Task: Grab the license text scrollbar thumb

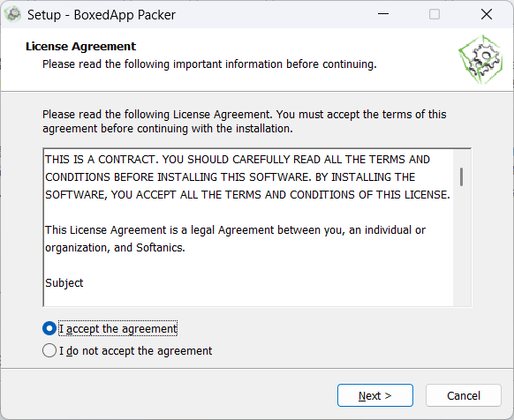Action: [462, 176]
